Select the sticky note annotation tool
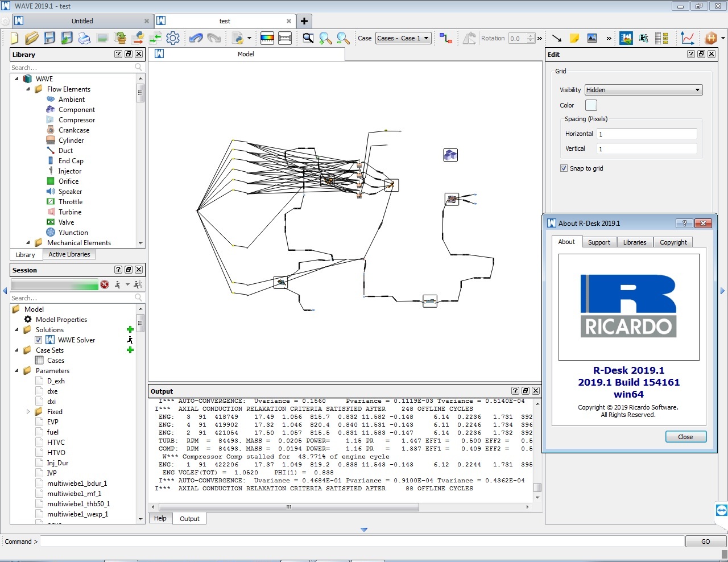 (x=574, y=38)
